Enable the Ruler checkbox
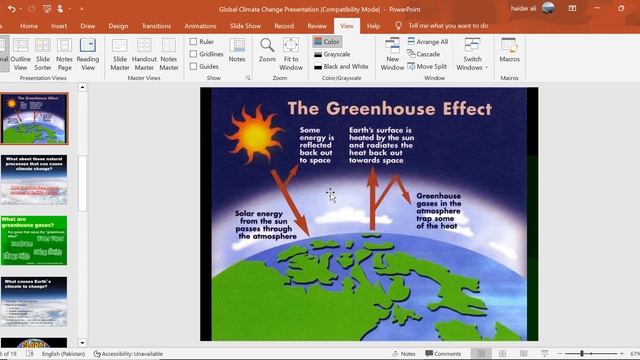This screenshot has height=360, width=640. point(193,42)
